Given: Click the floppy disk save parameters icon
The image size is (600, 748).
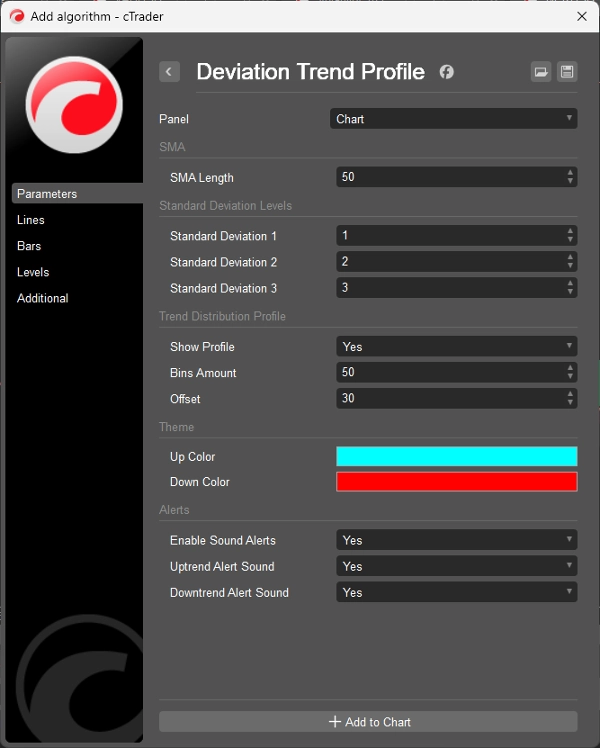Looking at the screenshot, I should coord(567,72).
